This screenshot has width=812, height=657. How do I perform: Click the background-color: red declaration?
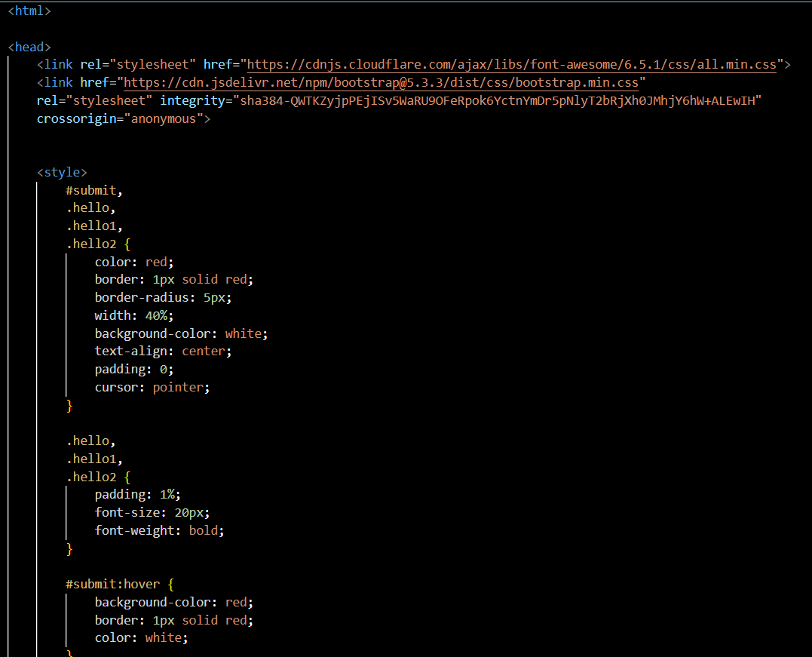pos(174,602)
